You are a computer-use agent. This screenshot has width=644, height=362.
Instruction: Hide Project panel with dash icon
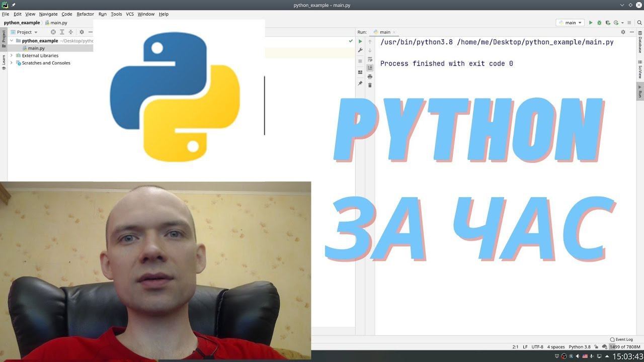point(90,32)
